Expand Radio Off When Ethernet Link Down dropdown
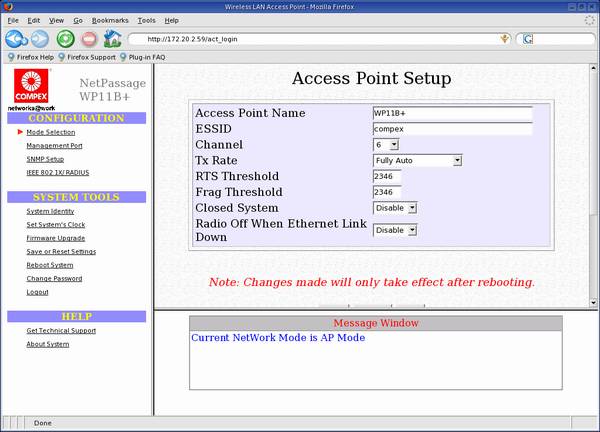 (395, 230)
